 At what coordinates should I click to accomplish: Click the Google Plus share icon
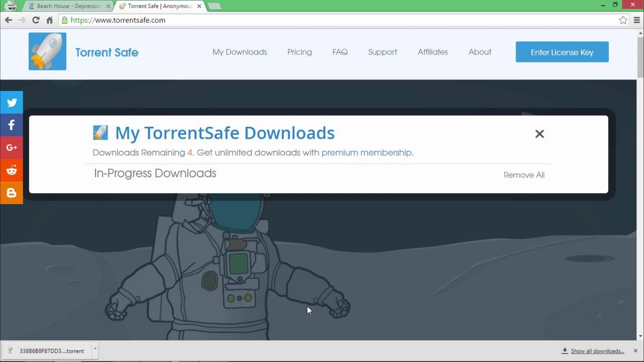12,148
